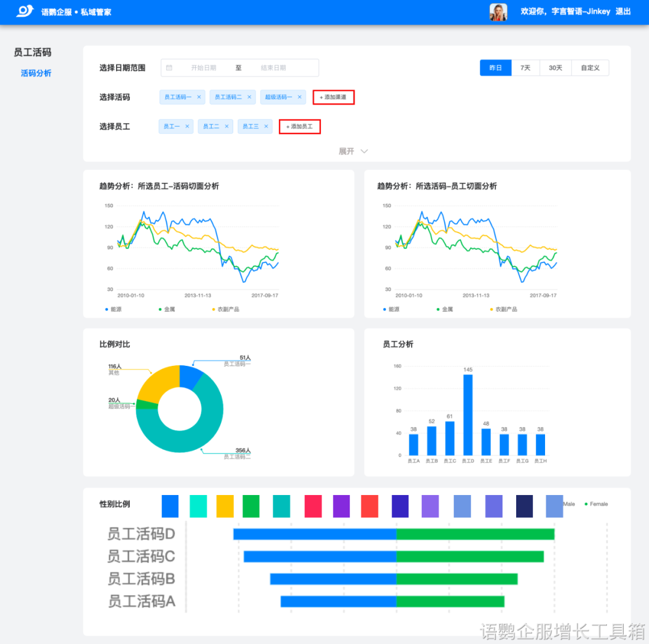Open 活码分析 in the sidebar
Viewport: 649px width, 644px height.
(x=36, y=73)
